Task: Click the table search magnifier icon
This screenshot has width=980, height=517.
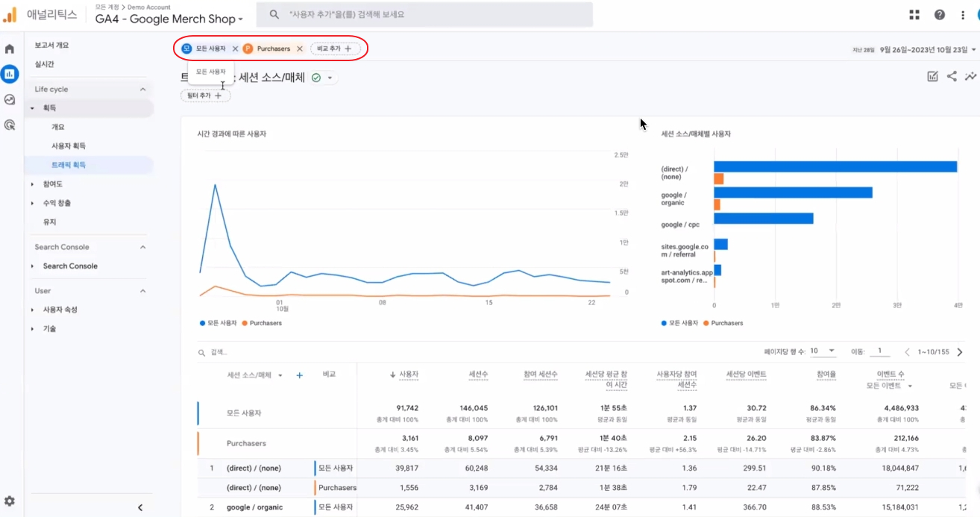Action: point(201,352)
